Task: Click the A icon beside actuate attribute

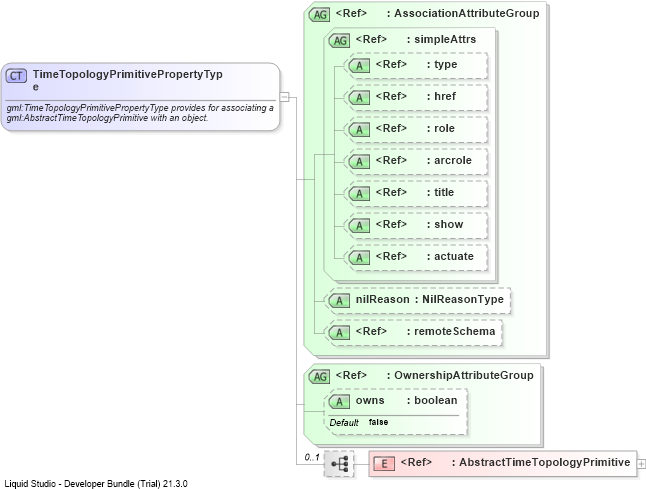Action: point(359,257)
